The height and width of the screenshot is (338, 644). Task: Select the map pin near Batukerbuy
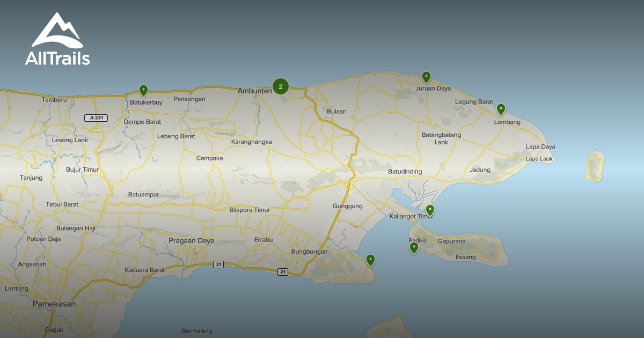click(144, 90)
